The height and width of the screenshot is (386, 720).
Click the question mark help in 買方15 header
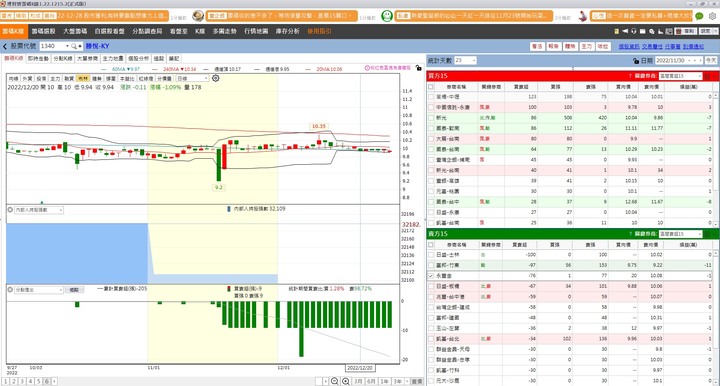(630, 76)
